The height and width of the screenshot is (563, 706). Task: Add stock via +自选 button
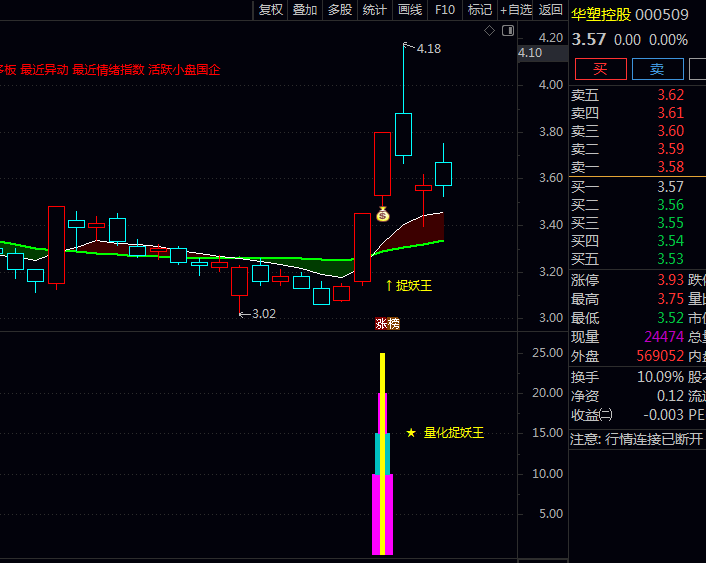coord(516,10)
